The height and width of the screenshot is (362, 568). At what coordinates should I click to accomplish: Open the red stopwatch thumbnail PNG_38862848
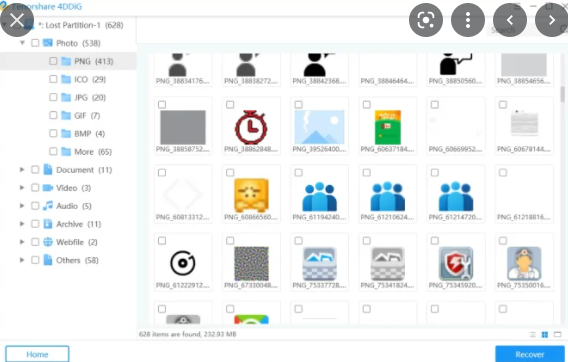click(x=251, y=128)
